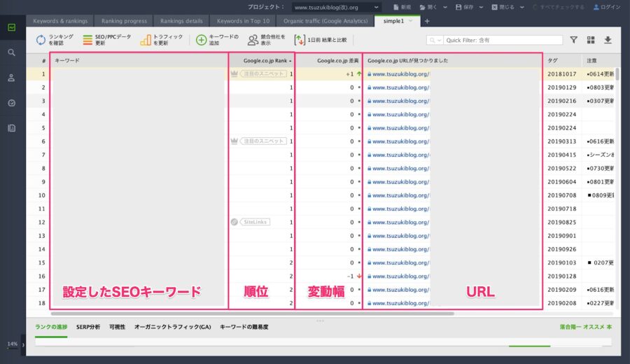Click the ランキングを確認 refresh rankings icon
This screenshot has height=364, width=630.
point(41,40)
